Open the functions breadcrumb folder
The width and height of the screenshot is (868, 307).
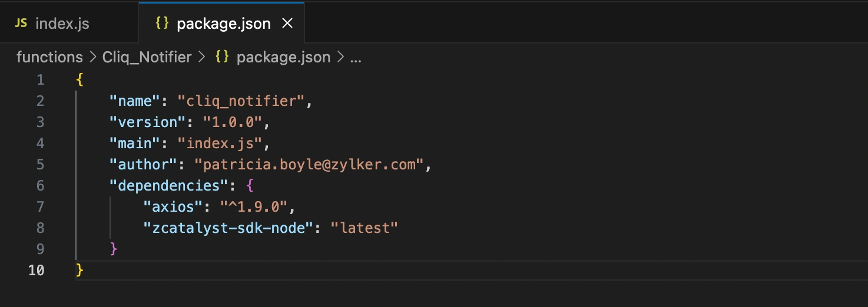pos(49,57)
